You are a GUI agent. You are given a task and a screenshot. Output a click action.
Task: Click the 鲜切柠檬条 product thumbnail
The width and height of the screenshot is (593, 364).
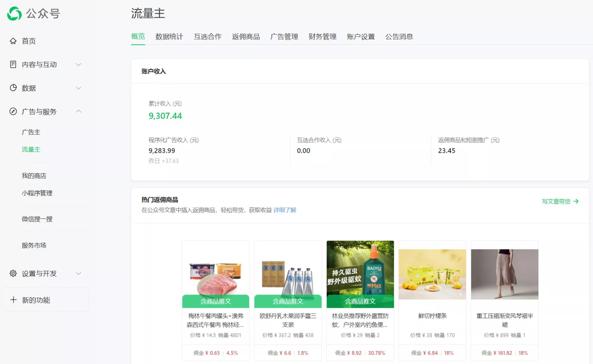coord(432,273)
